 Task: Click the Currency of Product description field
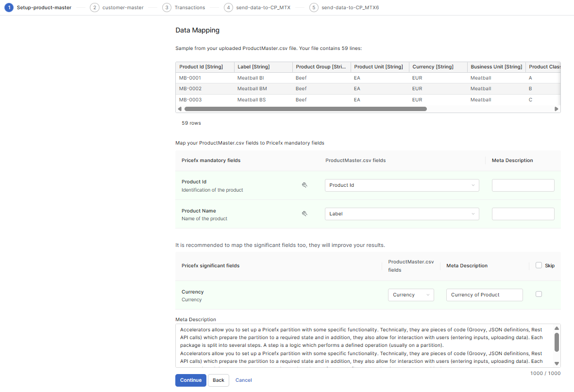coord(484,295)
